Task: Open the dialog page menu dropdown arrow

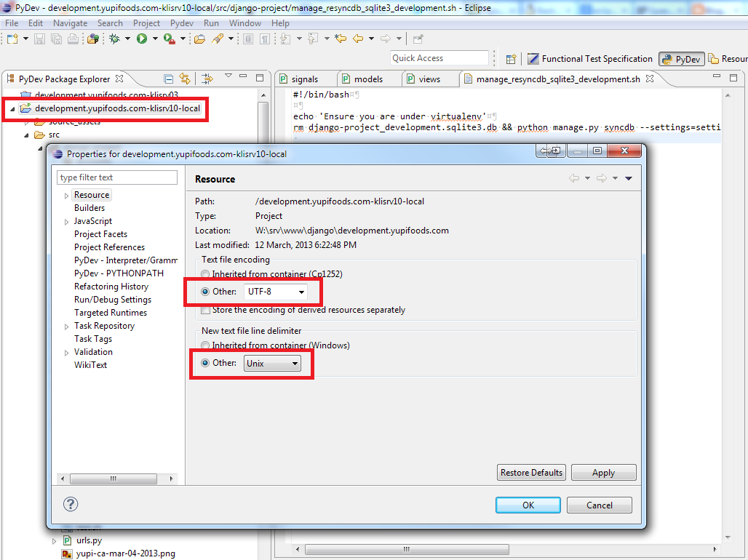Action: tap(628, 178)
